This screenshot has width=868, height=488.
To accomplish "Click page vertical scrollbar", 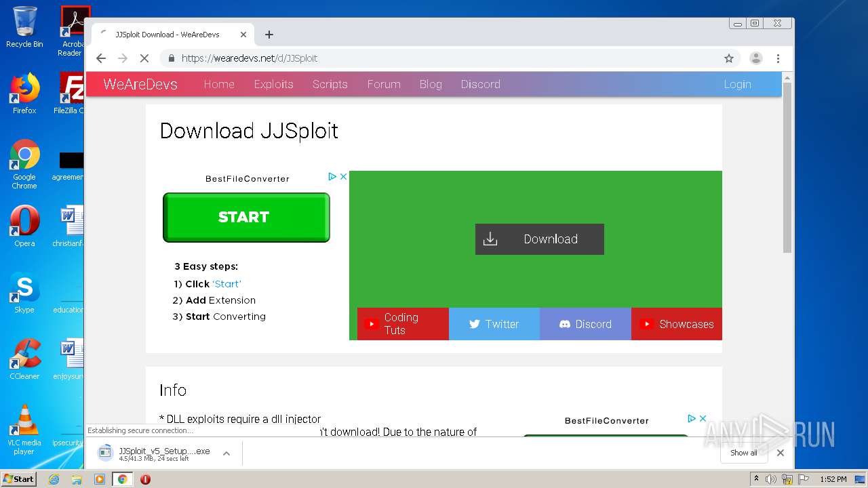I will [x=787, y=168].
